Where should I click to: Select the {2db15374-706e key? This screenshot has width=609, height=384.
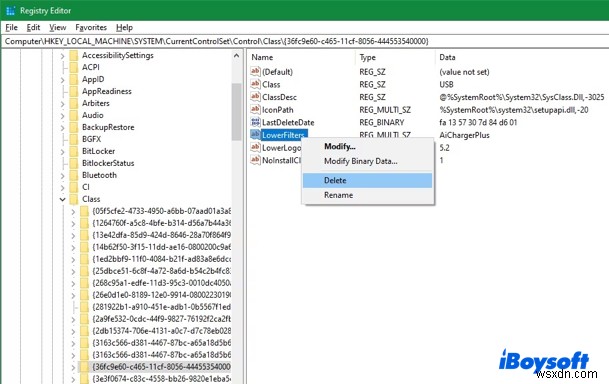pos(162,331)
